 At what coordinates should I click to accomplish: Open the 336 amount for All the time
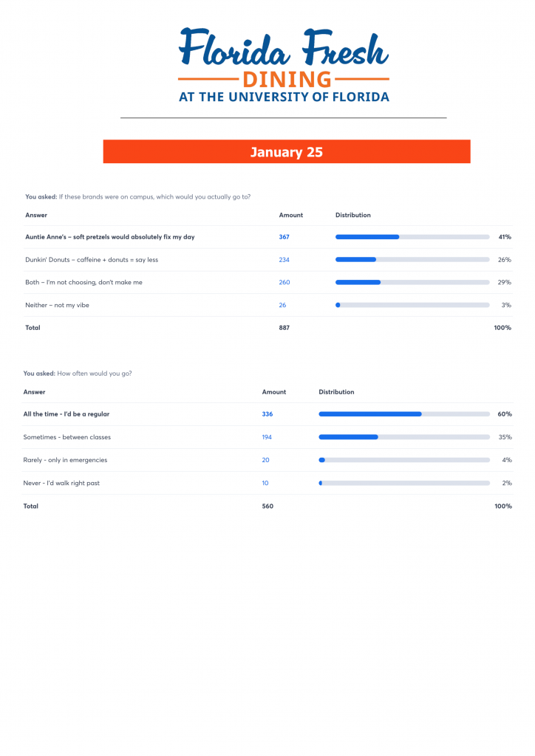pyautogui.click(x=267, y=414)
